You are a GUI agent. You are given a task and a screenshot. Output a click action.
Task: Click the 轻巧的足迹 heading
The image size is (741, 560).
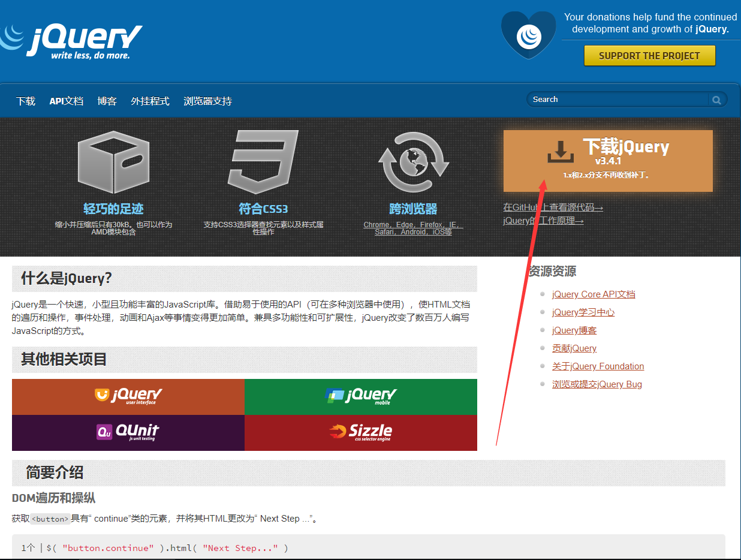pyautogui.click(x=113, y=209)
